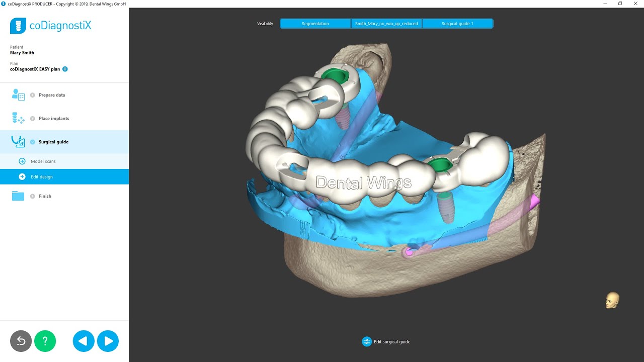
Task: Close the coDiagnostiX window
Action: pos(635,4)
